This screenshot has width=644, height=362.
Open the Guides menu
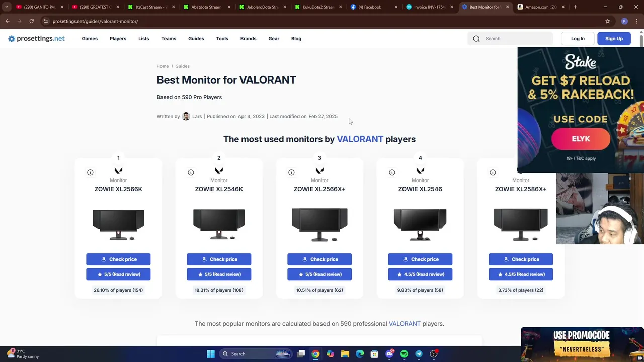(196, 39)
